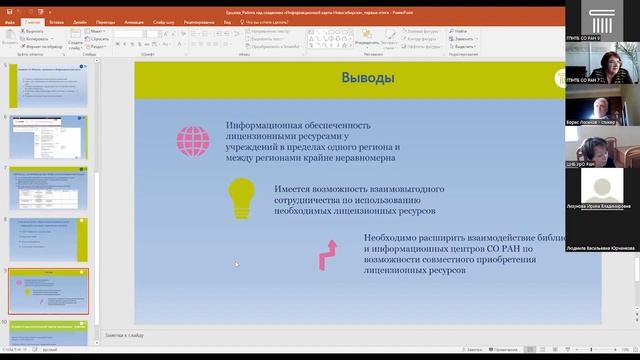Click Эффекты фигуры shape effects

tap(421, 47)
